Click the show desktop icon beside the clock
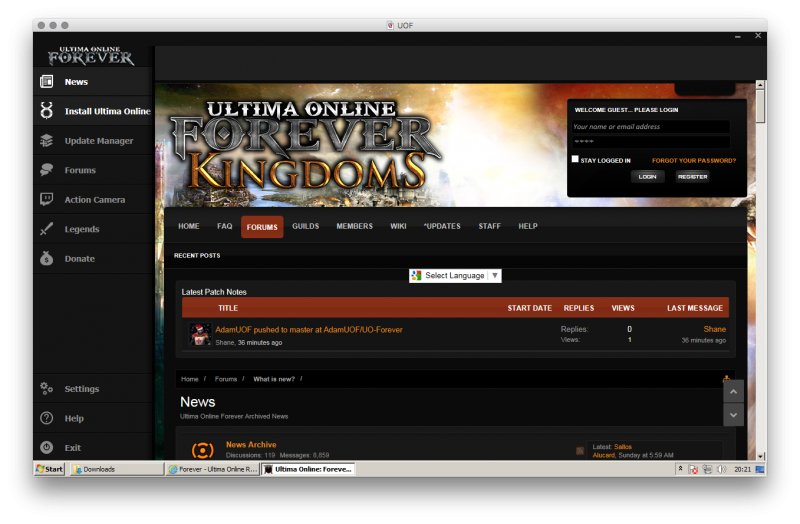This screenshot has height=524, width=800. pos(760,469)
